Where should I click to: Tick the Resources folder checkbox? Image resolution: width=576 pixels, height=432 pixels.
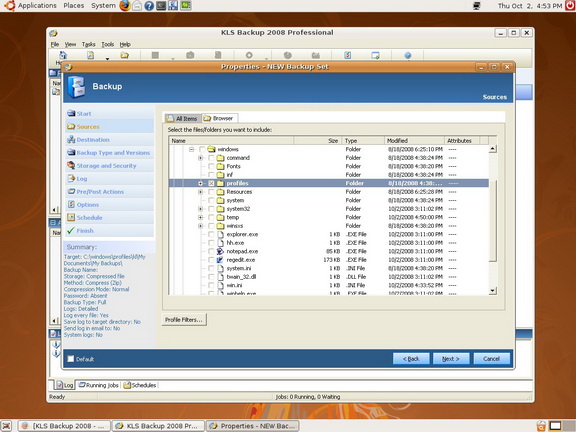[211, 192]
